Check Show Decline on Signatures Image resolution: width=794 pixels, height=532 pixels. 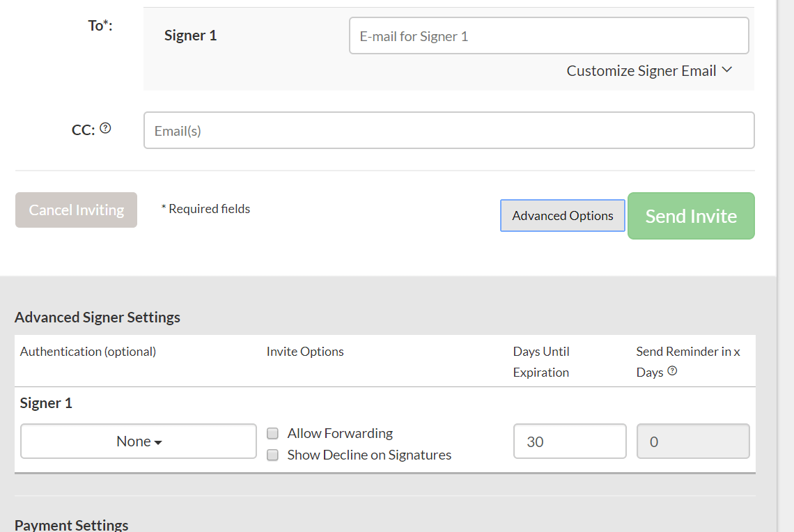click(x=272, y=454)
